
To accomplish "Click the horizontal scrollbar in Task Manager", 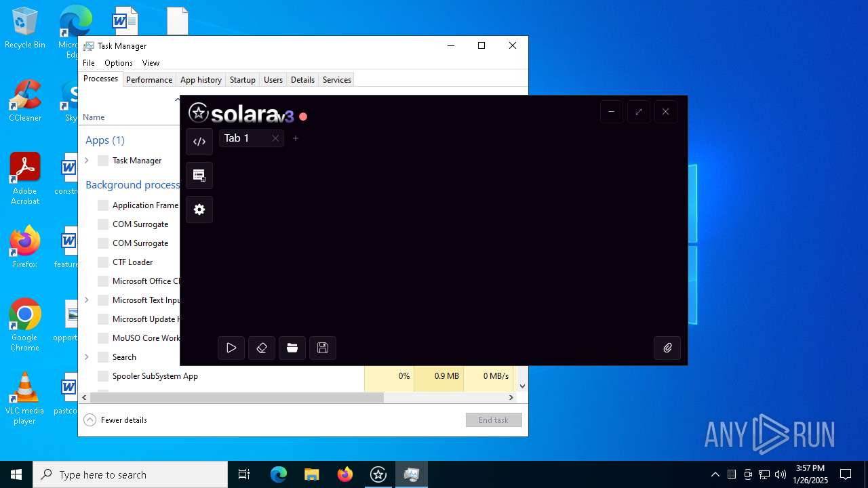I will coord(237,397).
